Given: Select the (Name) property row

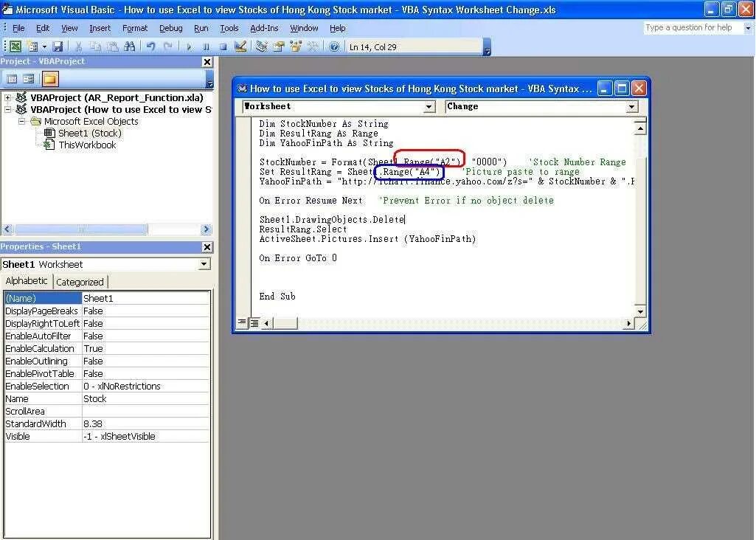Looking at the screenshot, I should [107, 299].
